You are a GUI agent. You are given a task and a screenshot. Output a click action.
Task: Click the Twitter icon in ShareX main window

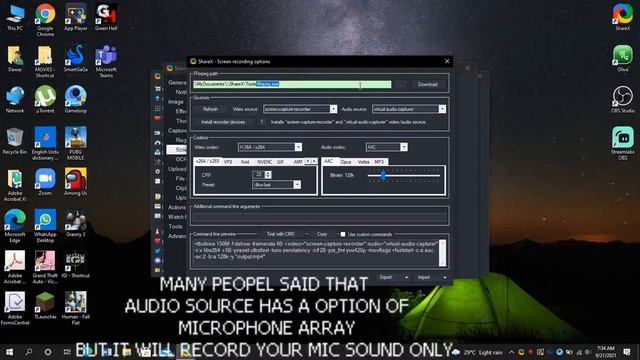point(158,251)
